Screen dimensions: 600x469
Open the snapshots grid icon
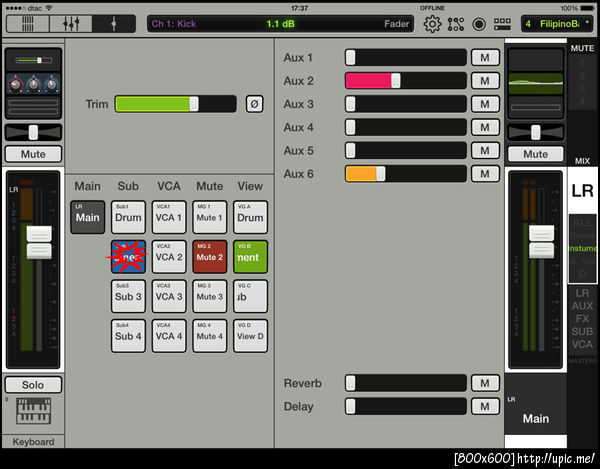coord(502,24)
